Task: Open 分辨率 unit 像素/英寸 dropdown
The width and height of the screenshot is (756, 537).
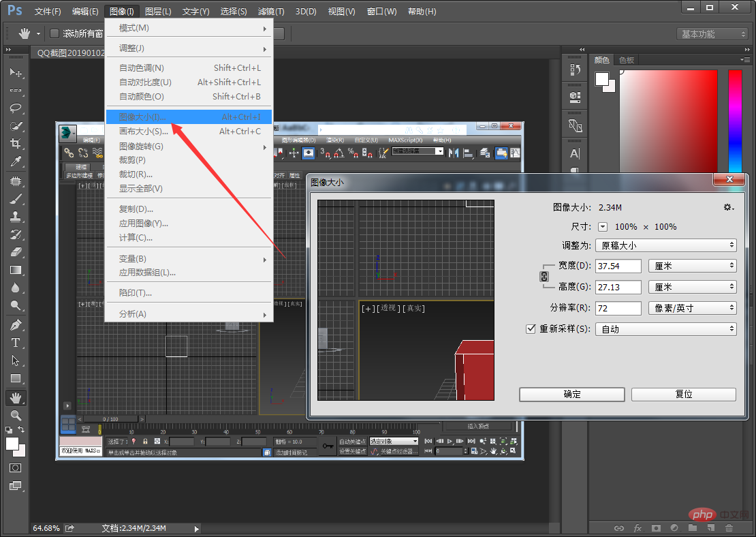Action: coord(693,308)
